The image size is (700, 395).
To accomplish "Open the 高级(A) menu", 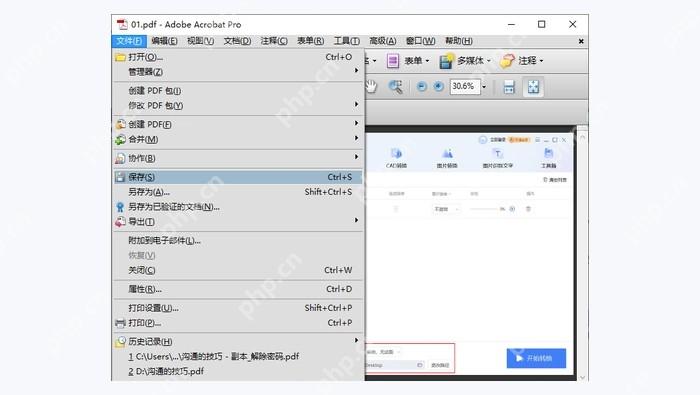I will pos(383,41).
